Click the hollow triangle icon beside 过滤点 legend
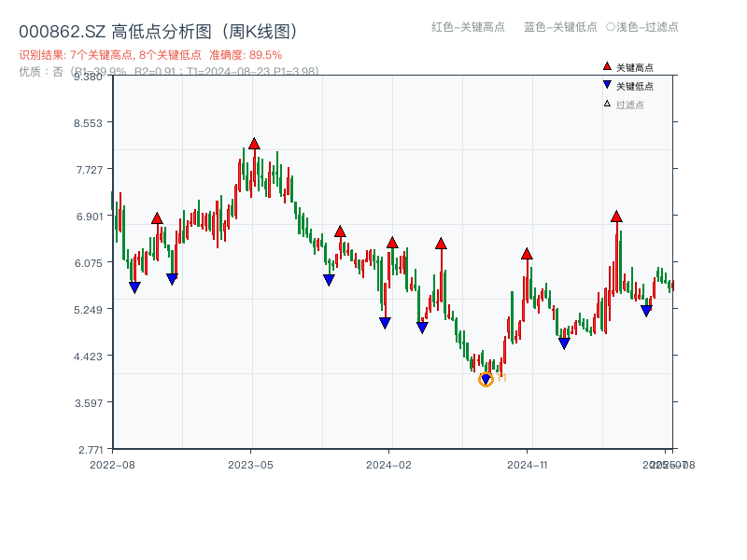The image size is (747, 560). [607, 104]
